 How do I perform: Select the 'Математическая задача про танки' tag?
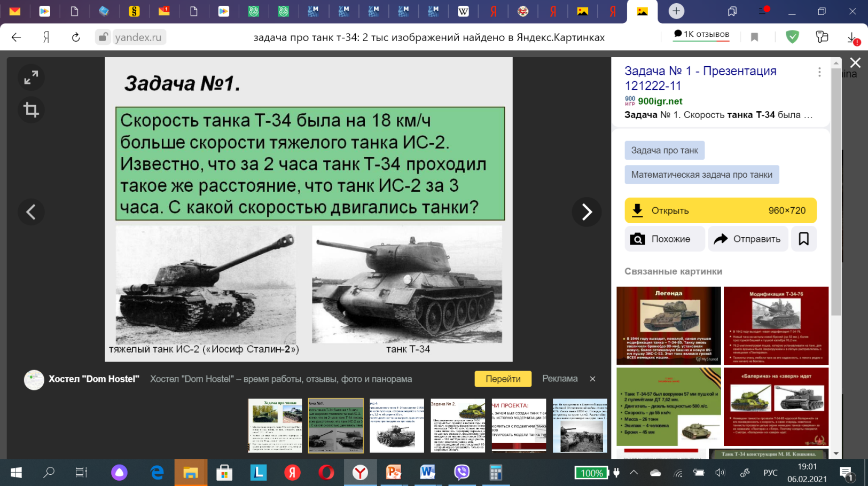pyautogui.click(x=702, y=175)
